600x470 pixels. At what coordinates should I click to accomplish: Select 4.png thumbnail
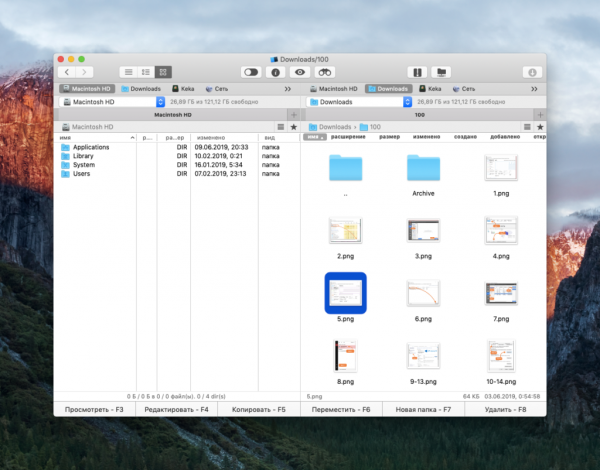pyautogui.click(x=501, y=230)
